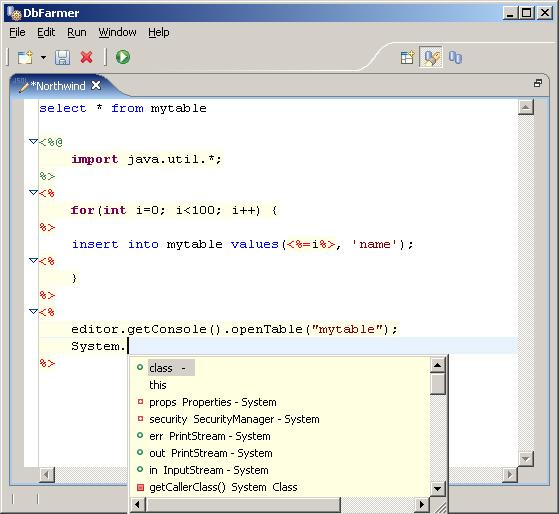Open the Help menu
This screenshot has width=559, height=514.
point(159,32)
